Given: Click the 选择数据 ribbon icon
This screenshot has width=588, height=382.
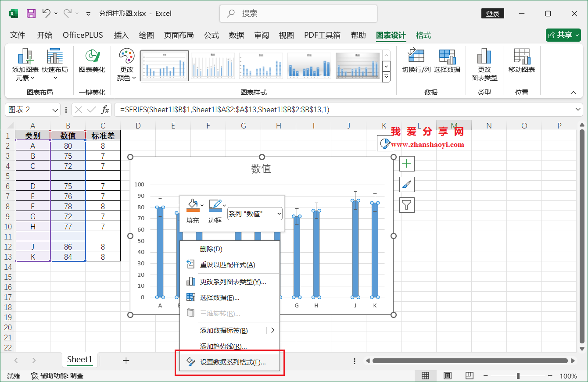Looking at the screenshot, I should click(x=447, y=62).
